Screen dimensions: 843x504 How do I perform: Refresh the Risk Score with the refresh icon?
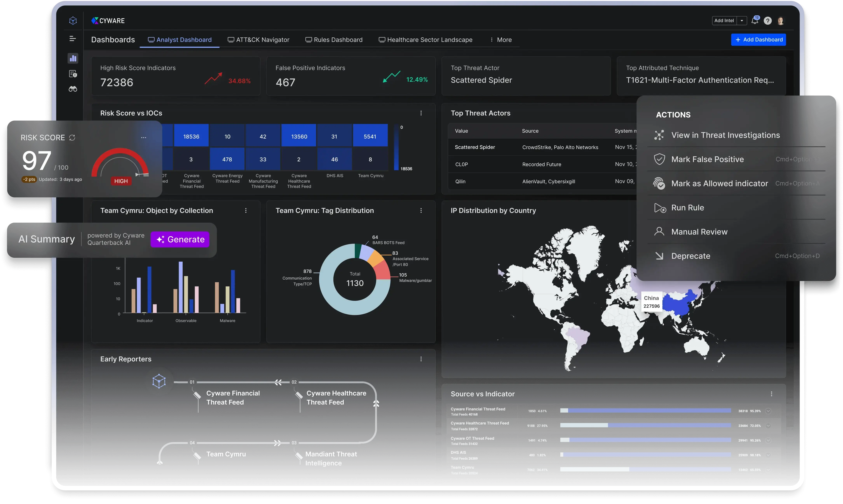[x=72, y=138]
